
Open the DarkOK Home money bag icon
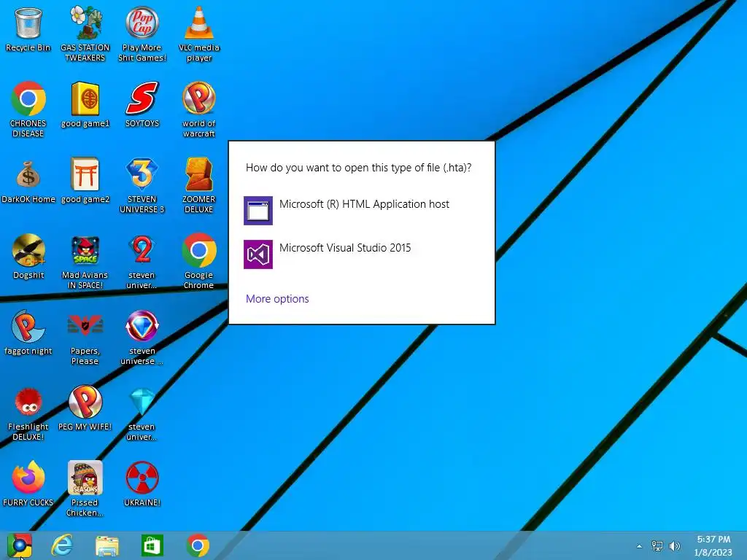coord(28,180)
